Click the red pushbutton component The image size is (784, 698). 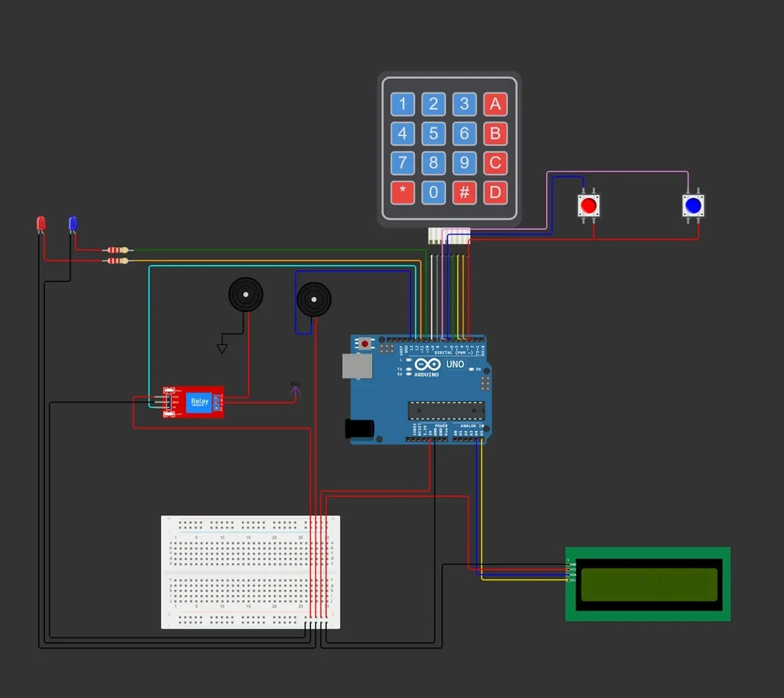point(589,205)
